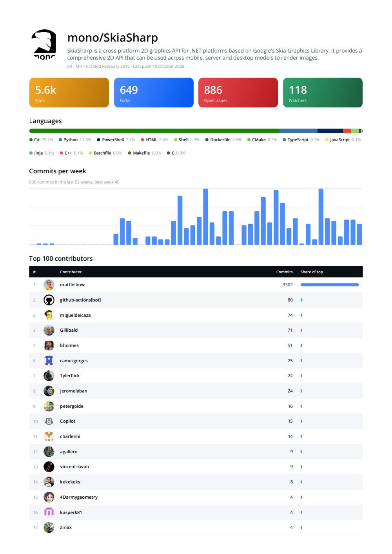Open mattleibow contributor name
The height and width of the screenshot is (554, 392).
pyautogui.click(x=72, y=285)
